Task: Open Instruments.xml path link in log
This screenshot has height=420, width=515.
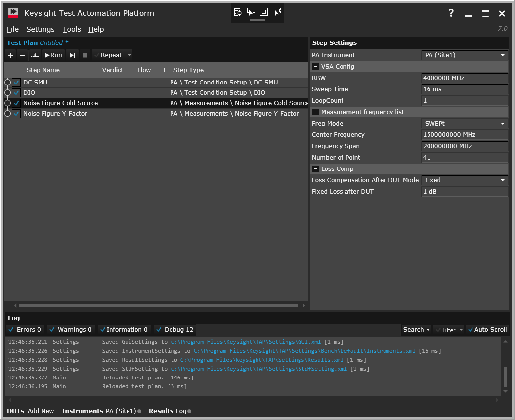Action: pyautogui.click(x=304, y=351)
